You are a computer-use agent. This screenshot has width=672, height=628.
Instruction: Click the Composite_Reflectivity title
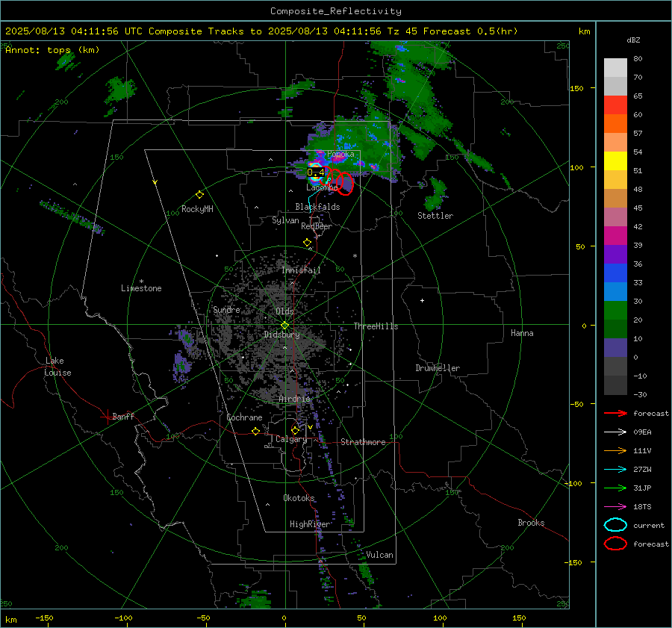click(336, 11)
